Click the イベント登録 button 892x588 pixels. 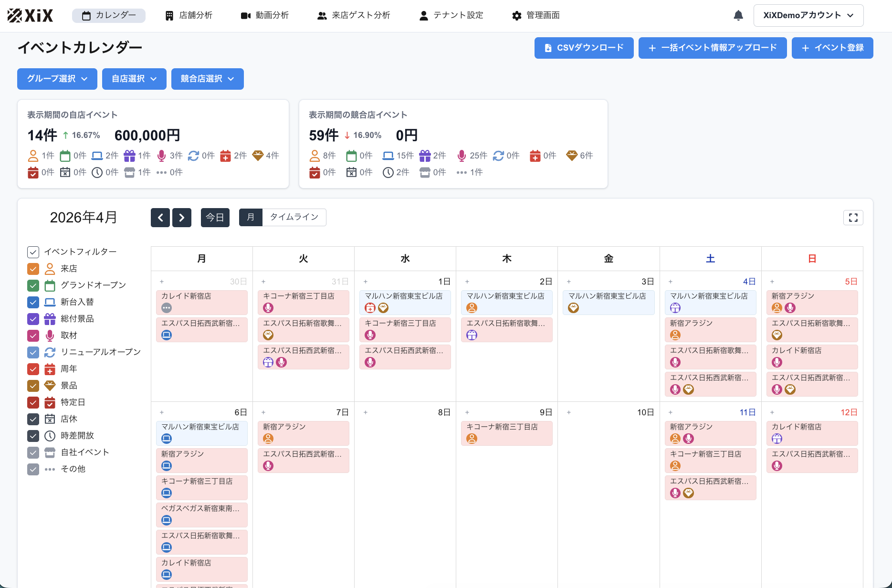pyautogui.click(x=832, y=48)
